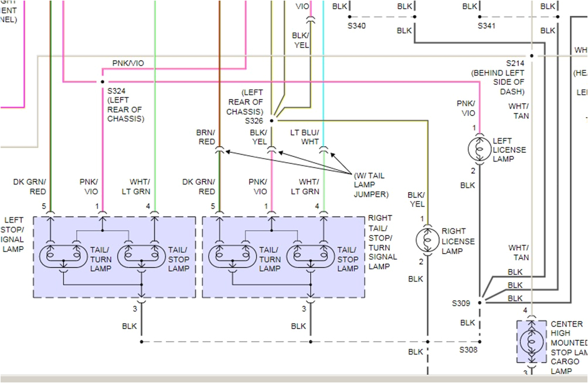Click the Right Tail/Stop/Turn Signal Lamp label
588x383 pixels.
click(x=382, y=242)
